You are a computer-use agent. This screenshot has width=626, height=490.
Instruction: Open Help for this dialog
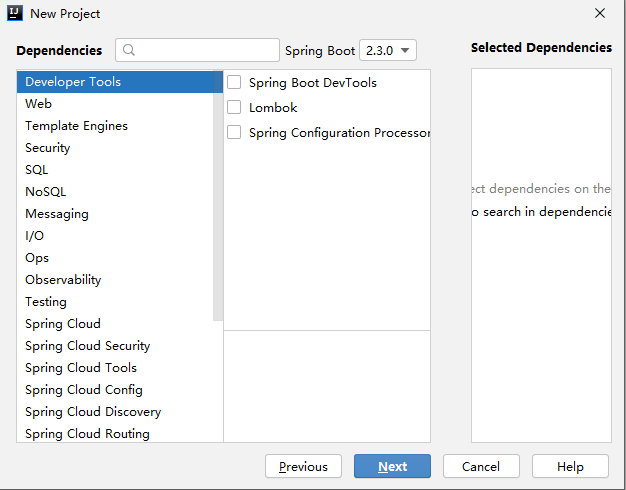click(570, 466)
